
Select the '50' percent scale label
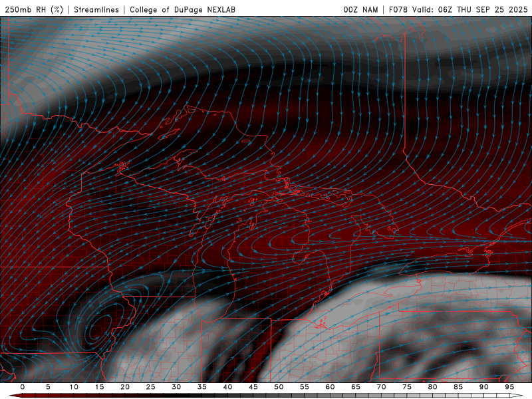pyautogui.click(x=279, y=387)
